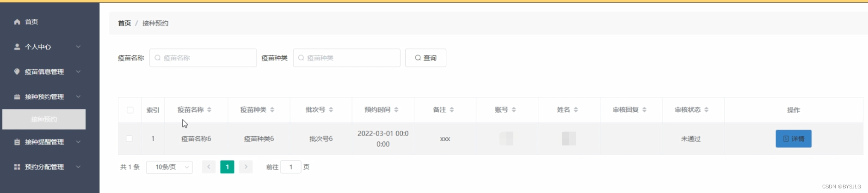Sort table by 疫苗种类 column arrows
The height and width of the screenshot is (193, 868).
pos(272,110)
